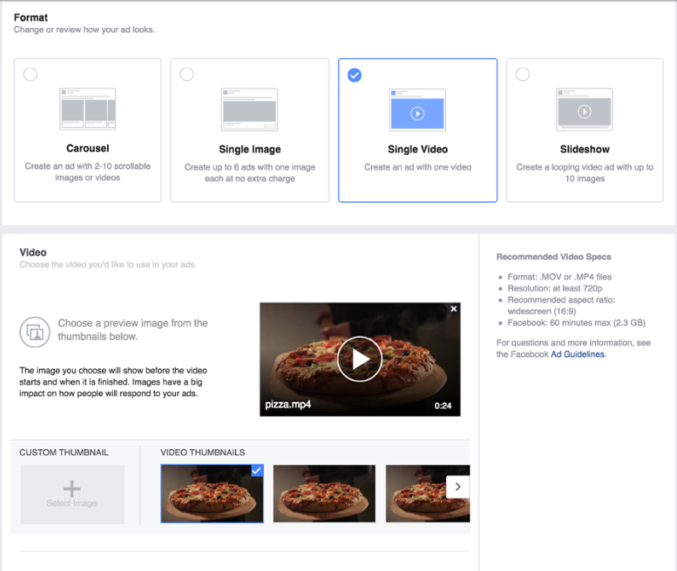Click the Single Video format illustration icon
Image resolution: width=677 pixels, height=571 pixels.
(418, 110)
